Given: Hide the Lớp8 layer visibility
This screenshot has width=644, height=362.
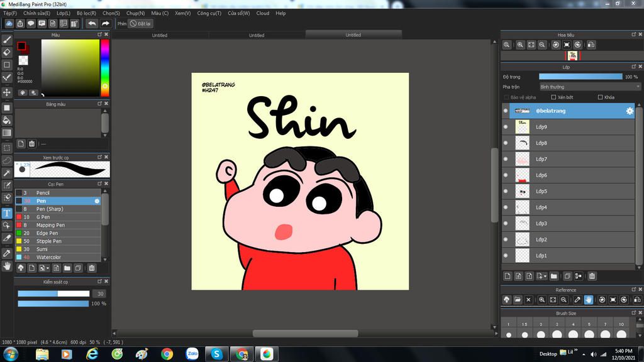Looking at the screenshot, I should click(x=506, y=143).
